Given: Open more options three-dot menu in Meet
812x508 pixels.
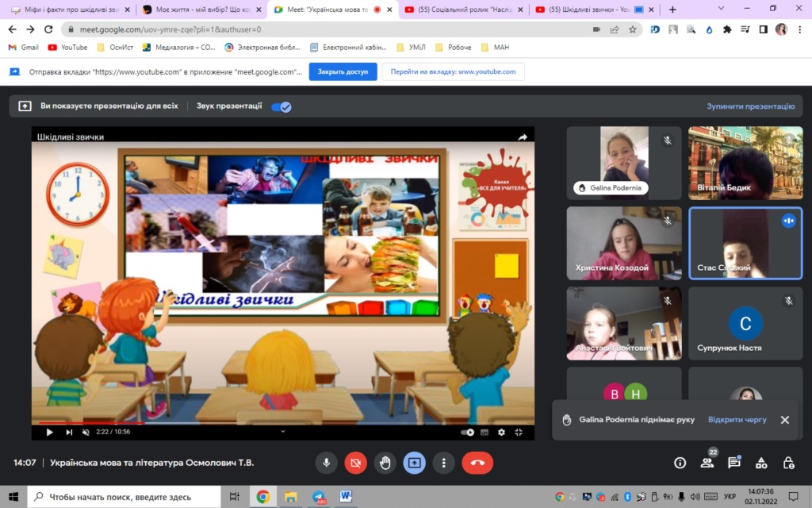Looking at the screenshot, I should (443, 463).
